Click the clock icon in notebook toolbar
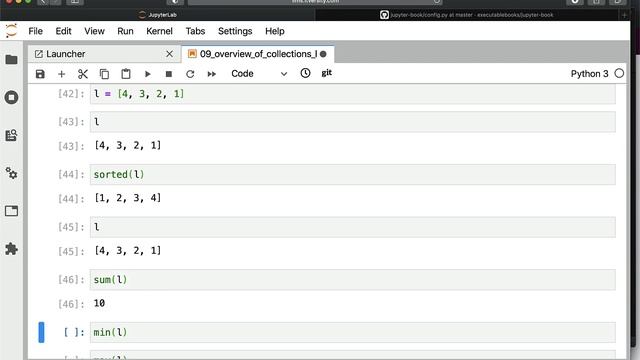Viewport: 640px width, 360px height. click(x=305, y=73)
